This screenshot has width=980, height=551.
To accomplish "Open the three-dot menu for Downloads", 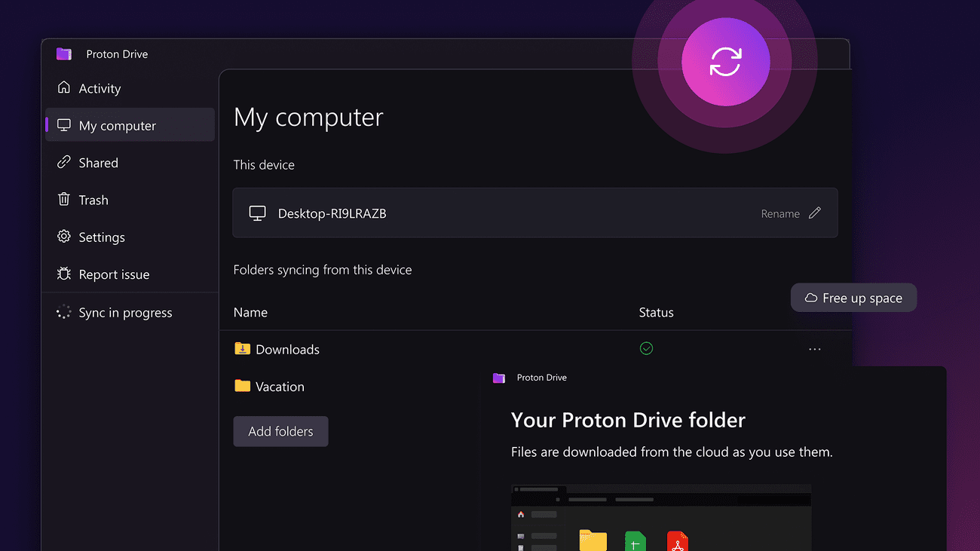I will click(x=814, y=348).
